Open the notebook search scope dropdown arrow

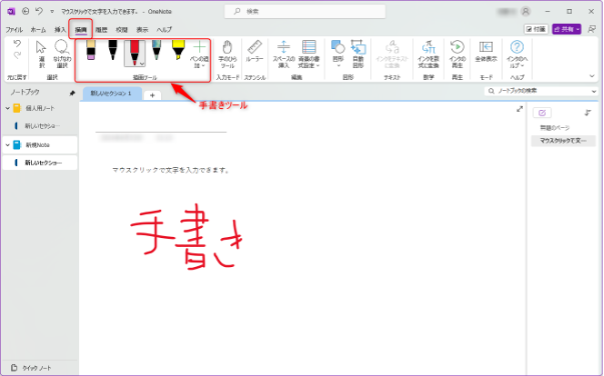tap(594, 91)
